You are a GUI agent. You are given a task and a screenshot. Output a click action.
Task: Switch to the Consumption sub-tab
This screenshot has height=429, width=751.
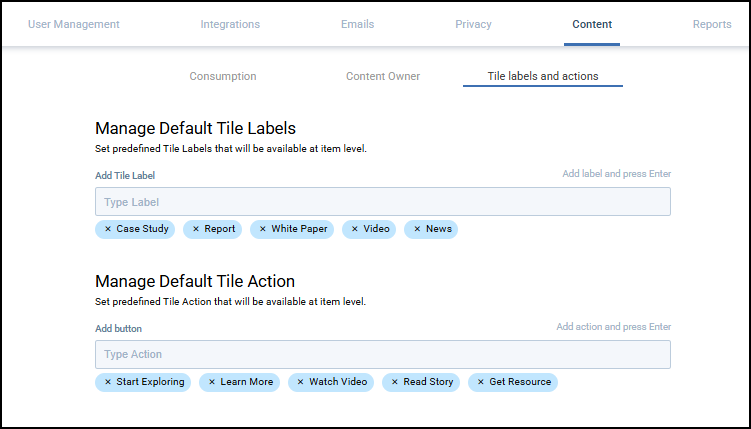click(223, 76)
